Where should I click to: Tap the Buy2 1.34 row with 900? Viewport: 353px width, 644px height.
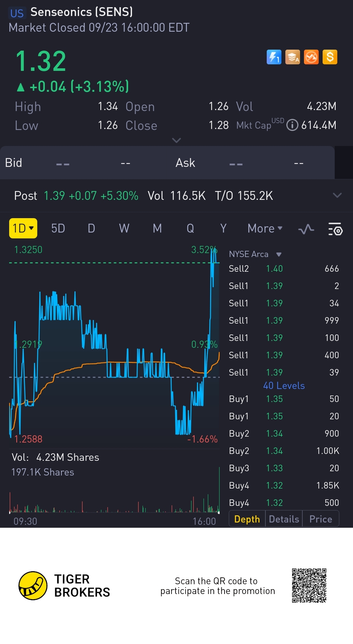pyautogui.click(x=284, y=433)
